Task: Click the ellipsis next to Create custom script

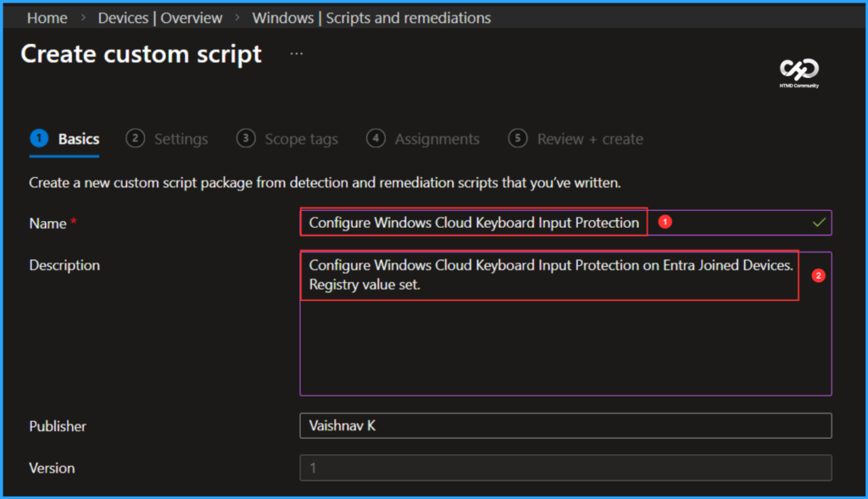Action: tap(296, 52)
